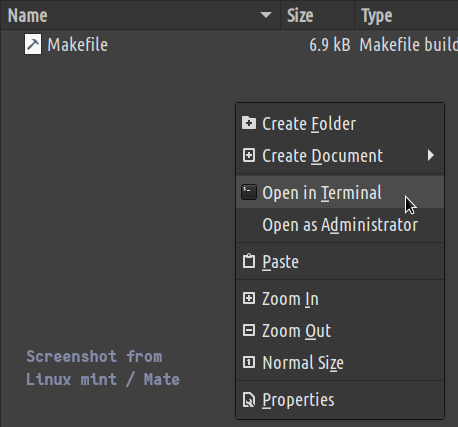Sort by the Name column header
Image resolution: width=458 pixels, height=427 pixels.
pos(140,15)
